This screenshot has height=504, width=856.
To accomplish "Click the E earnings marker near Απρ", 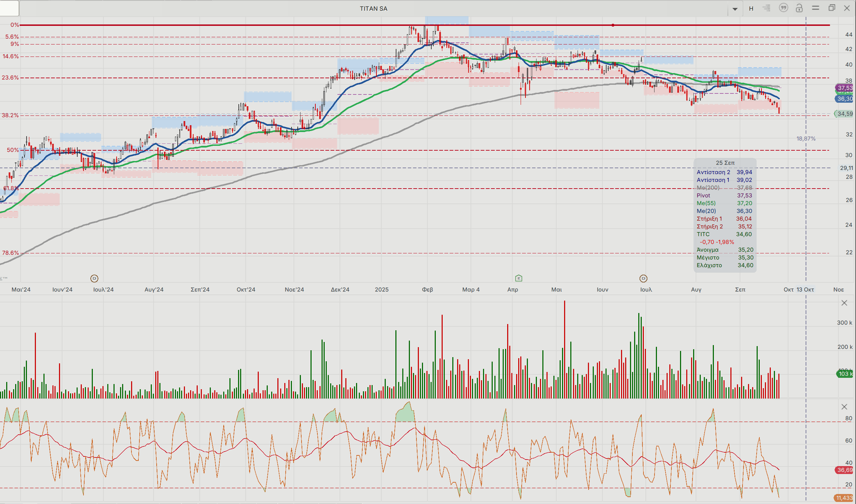I will [519, 278].
